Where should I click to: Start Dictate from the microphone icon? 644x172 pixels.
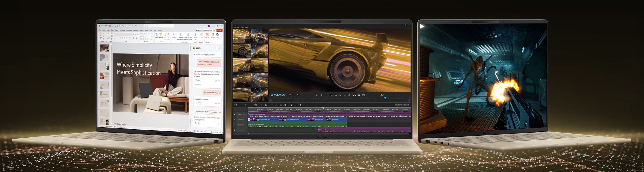(195, 35)
